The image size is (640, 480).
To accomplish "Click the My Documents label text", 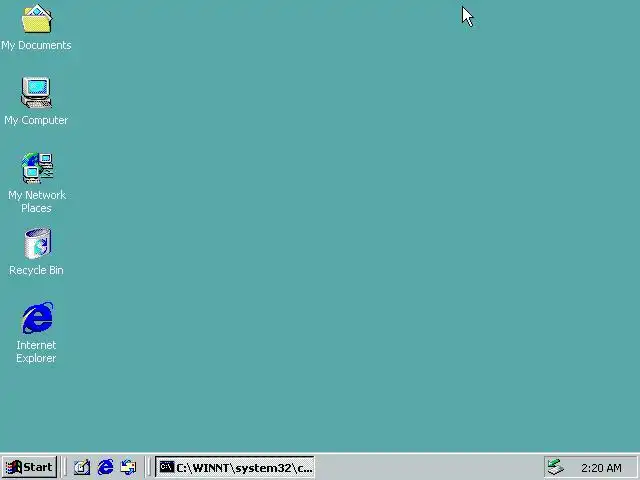I will click(x=36, y=45).
